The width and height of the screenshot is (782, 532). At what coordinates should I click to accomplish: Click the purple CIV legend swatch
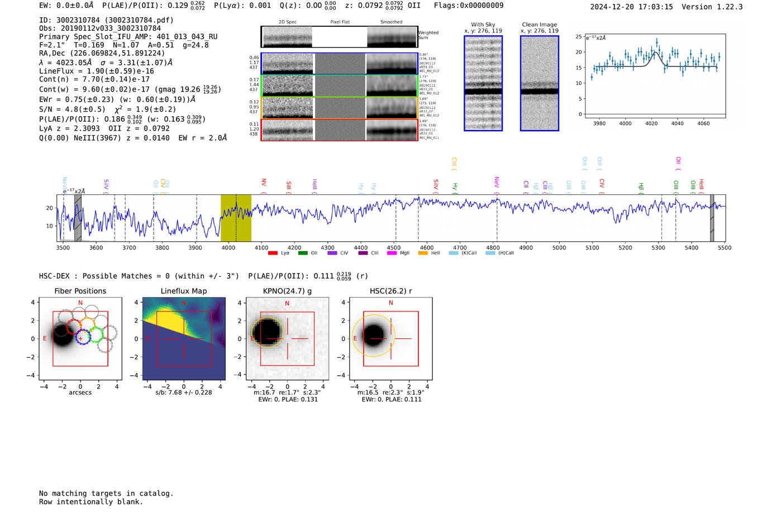pyautogui.click(x=332, y=253)
